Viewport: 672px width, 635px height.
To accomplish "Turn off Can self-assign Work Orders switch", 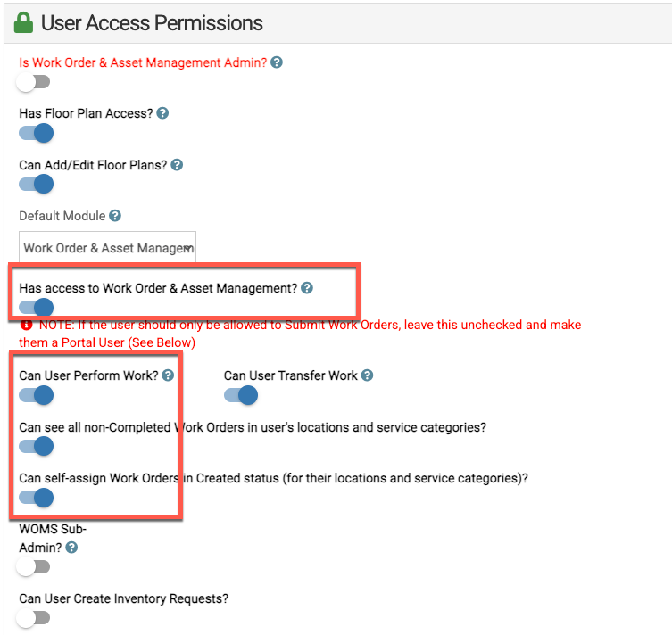I will click(x=36, y=498).
